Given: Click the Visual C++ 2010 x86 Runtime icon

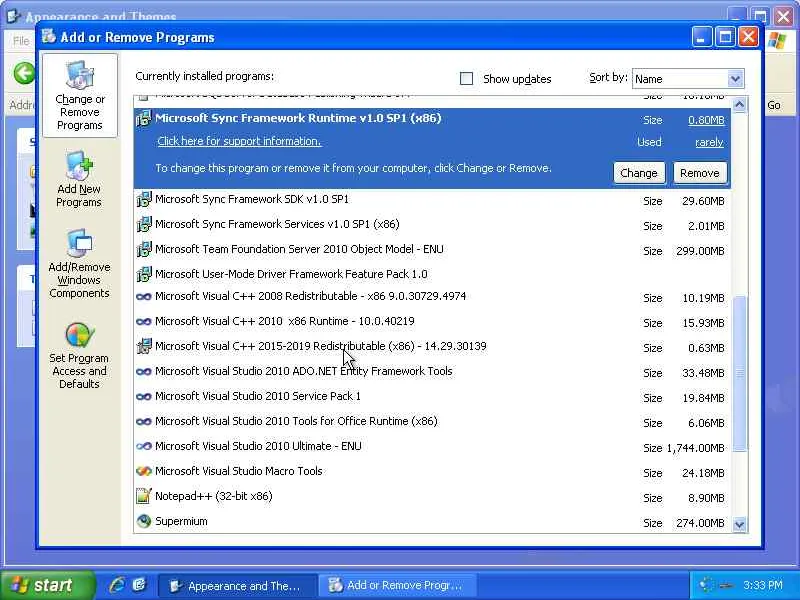Looking at the screenshot, I should [x=144, y=321].
